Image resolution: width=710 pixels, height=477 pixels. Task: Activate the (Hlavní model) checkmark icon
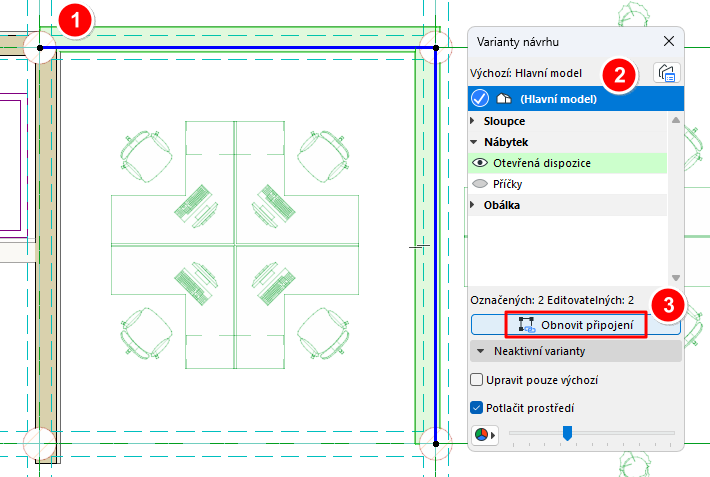click(480, 98)
